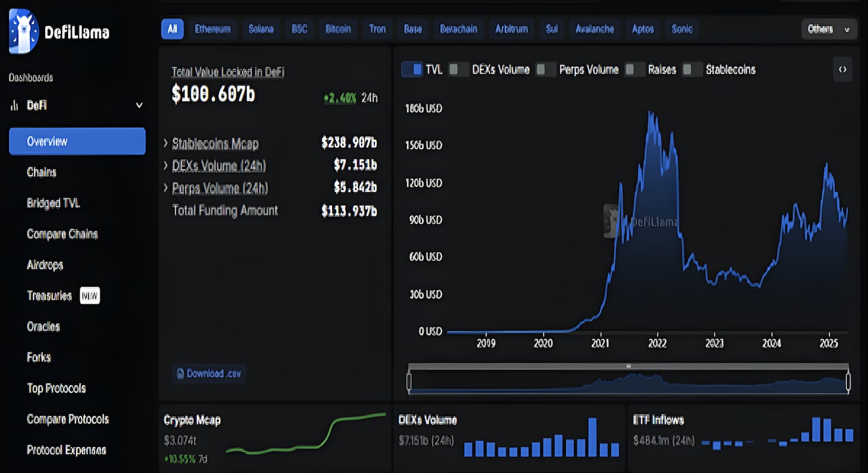
Task: Select the Bitcoin chain tab
Action: [338, 29]
